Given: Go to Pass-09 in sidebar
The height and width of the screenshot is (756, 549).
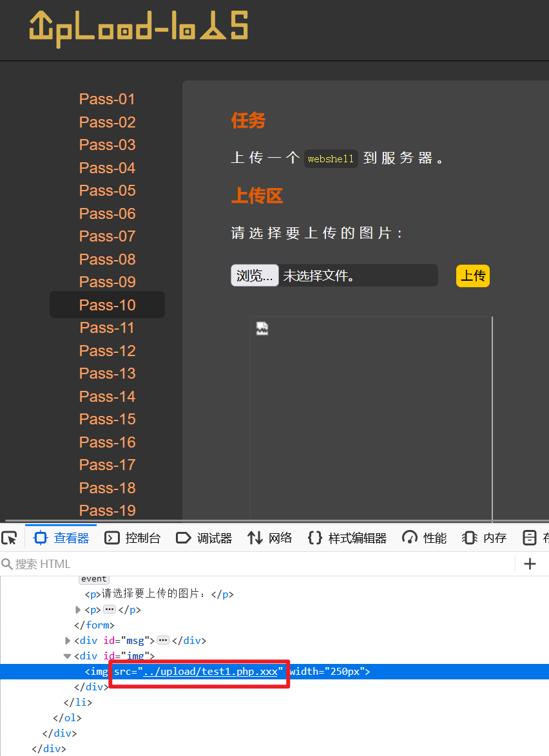Looking at the screenshot, I should [107, 282].
